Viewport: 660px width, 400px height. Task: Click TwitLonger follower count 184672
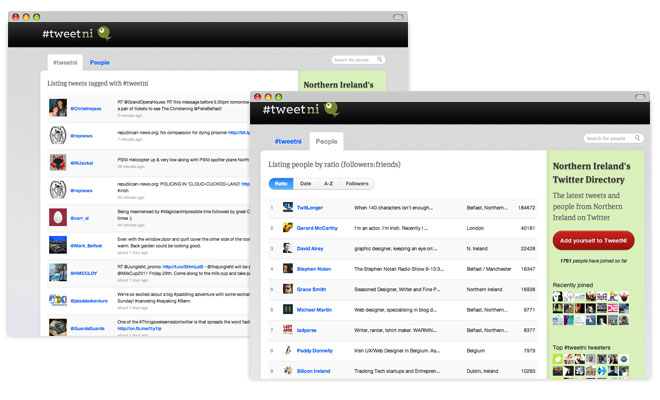pyautogui.click(x=527, y=208)
